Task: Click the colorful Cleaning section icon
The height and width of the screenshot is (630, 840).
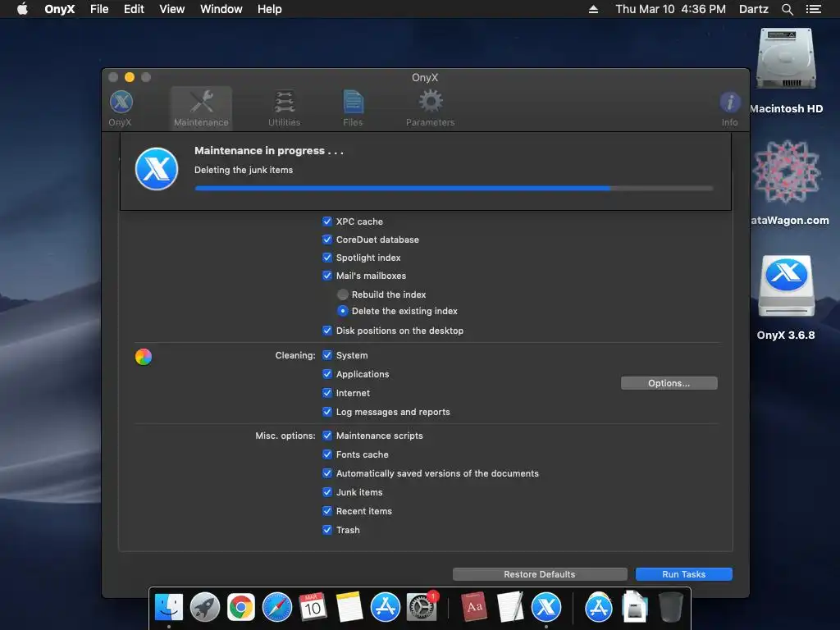Action: point(143,356)
